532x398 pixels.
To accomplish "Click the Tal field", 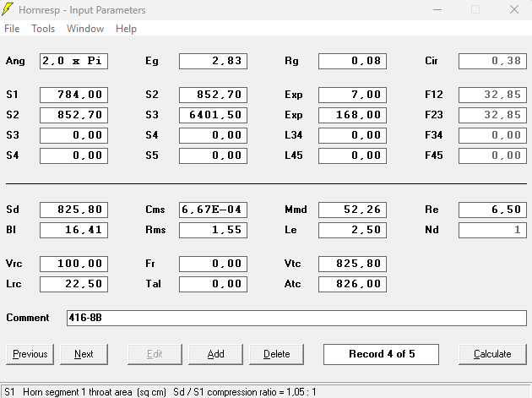I will (x=213, y=284).
